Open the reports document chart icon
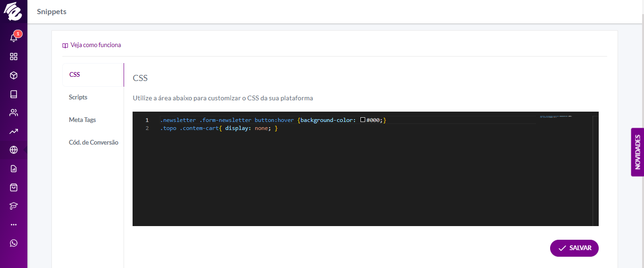 14,169
